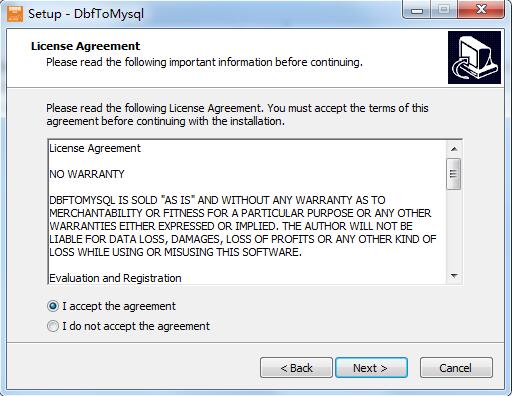Click the DBFTOMYSQL IS SOLD AS IS paragraph
Screen dimensions: 512x396
tap(243, 226)
